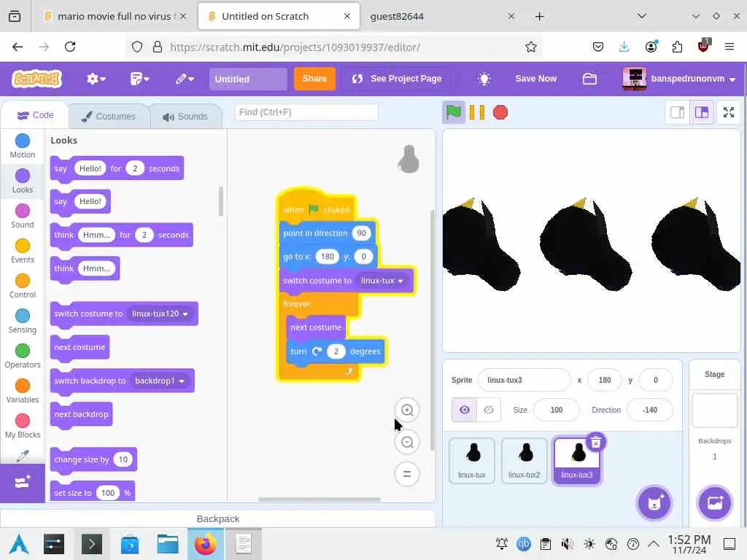Image resolution: width=747 pixels, height=560 pixels.
Task: Click the project title Untitled field
Action: point(248,79)
